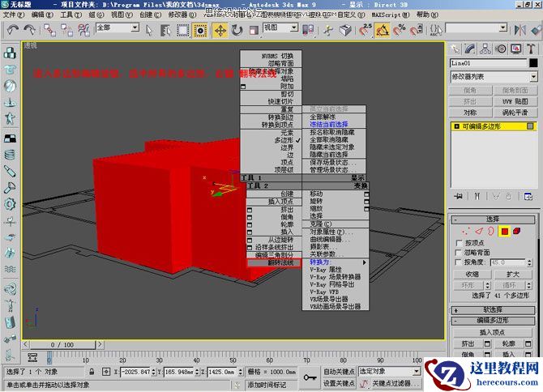Open the Hierarchy tab icon
The image size is (543, 392).
(x=485, y=49)
